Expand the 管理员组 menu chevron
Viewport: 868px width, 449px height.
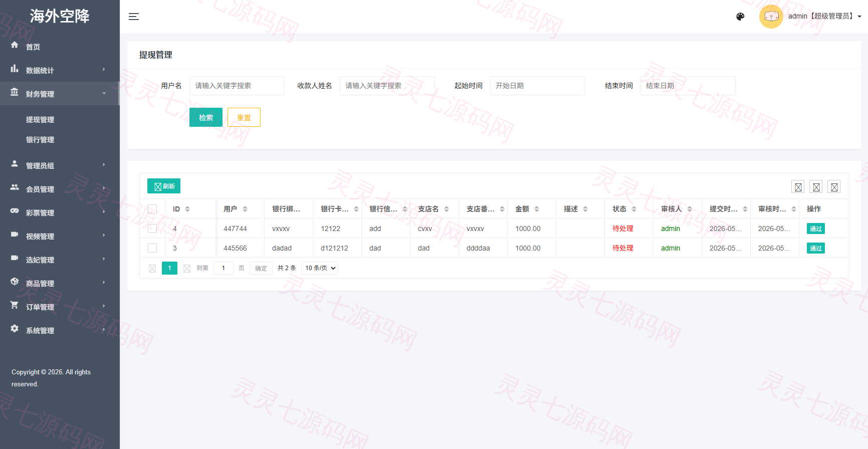point(104,165)
